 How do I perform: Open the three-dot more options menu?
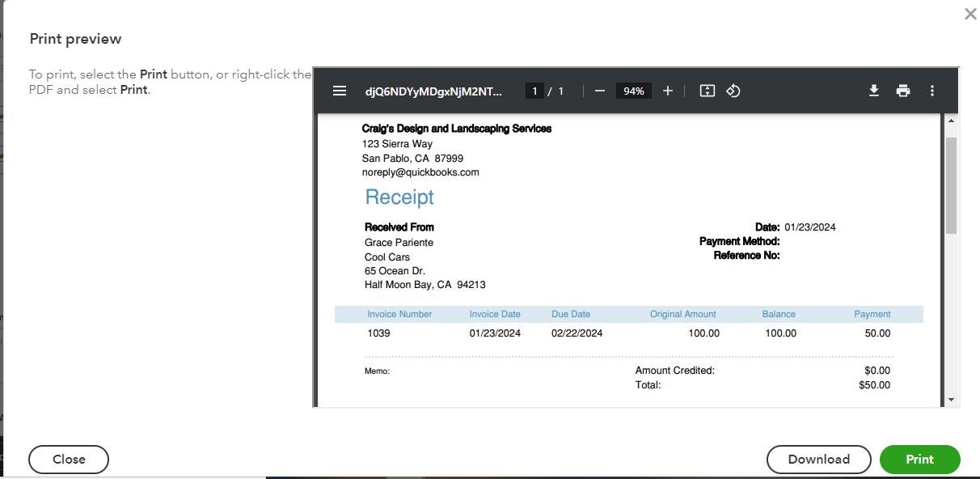(x=931, y=91)
